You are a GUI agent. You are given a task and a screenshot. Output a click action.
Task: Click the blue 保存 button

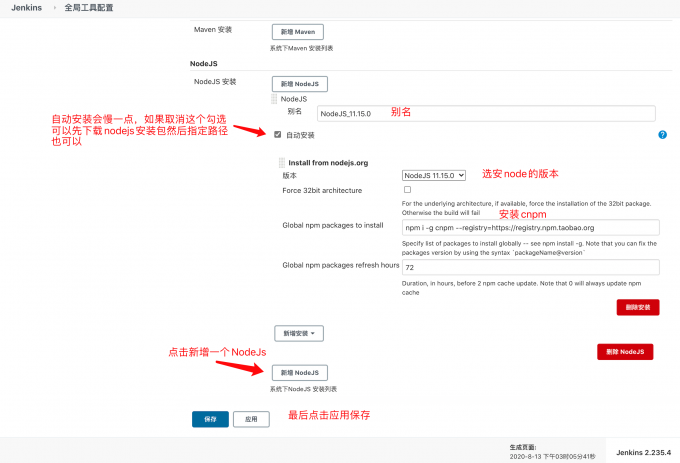click(210, 419)
